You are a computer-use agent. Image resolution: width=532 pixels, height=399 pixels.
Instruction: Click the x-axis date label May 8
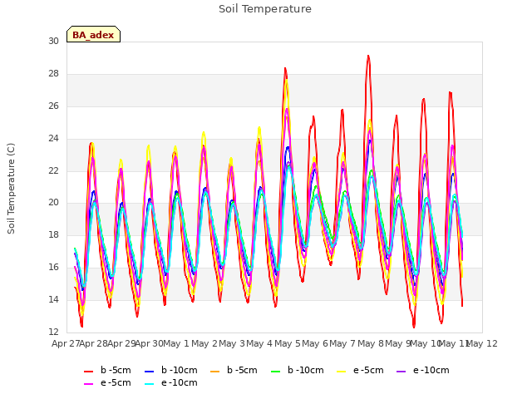coord(371,344)
